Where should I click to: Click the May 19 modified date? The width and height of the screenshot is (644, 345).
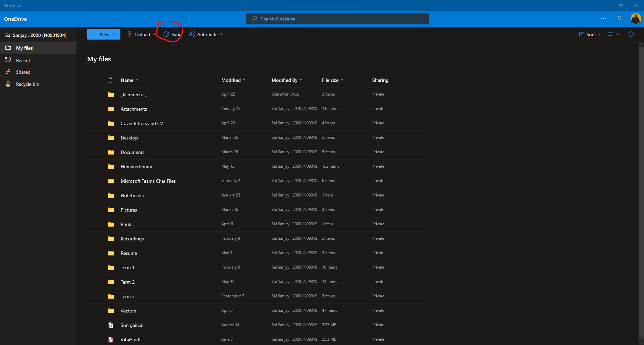click(228, 282)
